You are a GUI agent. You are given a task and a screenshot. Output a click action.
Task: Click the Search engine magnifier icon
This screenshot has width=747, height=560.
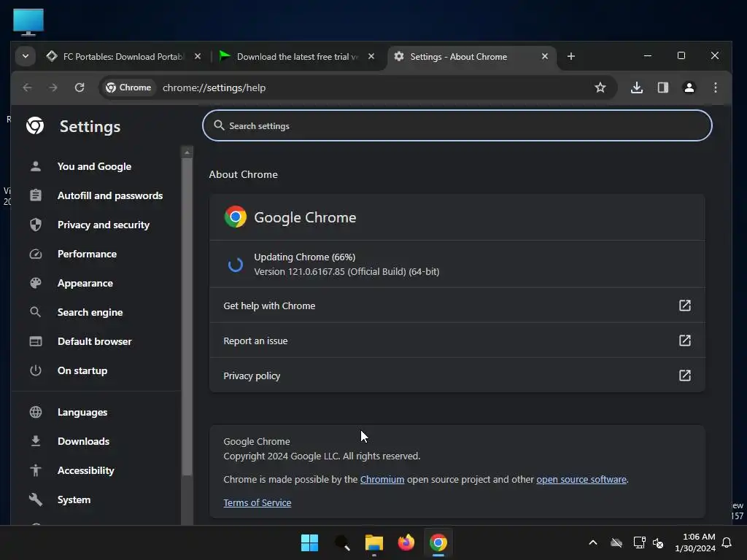click(35, 312)
